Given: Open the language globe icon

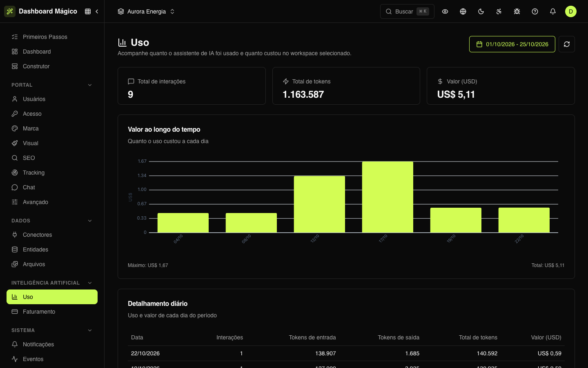Looking at the screenshot, I should click(x=463, y=11).
